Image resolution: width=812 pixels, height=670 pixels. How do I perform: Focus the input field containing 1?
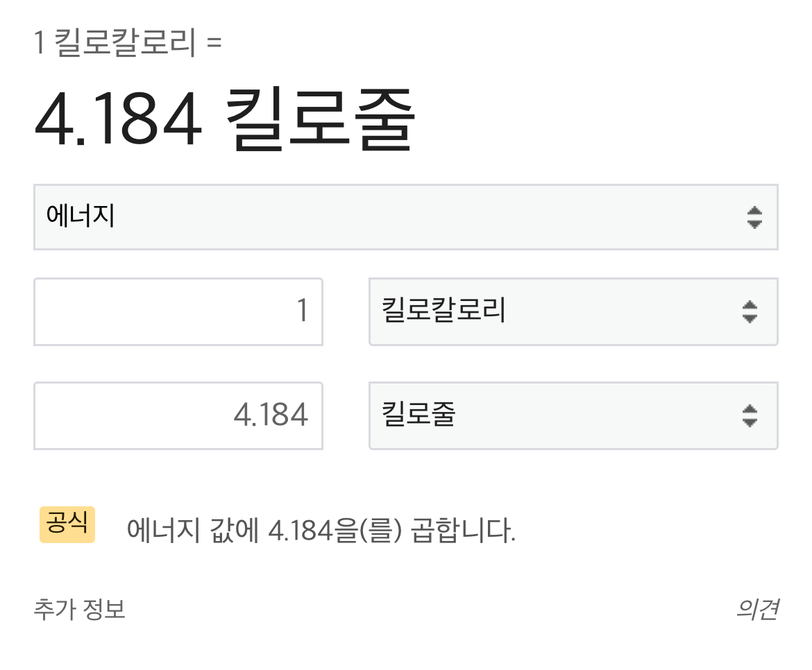(178, 311)
